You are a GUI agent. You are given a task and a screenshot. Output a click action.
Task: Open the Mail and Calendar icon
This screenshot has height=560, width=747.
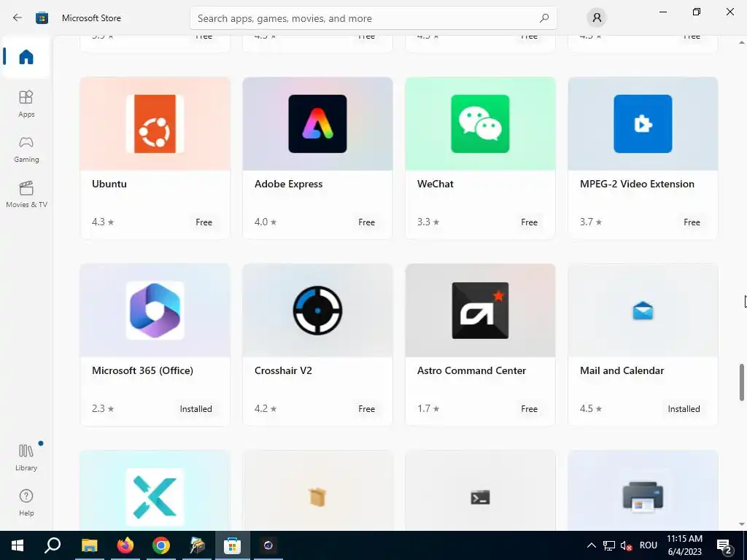(643, 311)
